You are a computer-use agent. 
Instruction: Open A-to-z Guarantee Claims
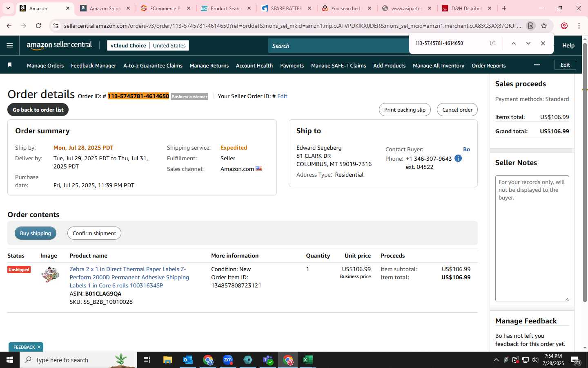tap(153, 65)
